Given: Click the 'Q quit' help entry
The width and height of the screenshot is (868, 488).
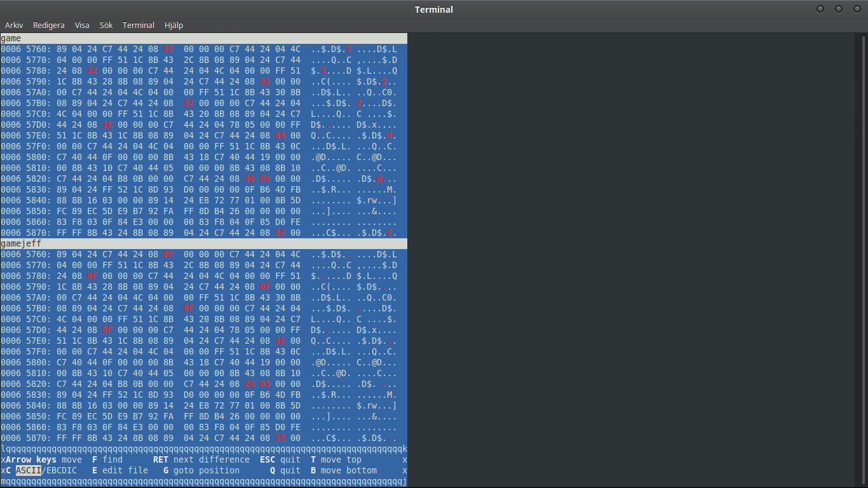Looking at the screenshot, I should pyautogui.click(x=285, y=470).
